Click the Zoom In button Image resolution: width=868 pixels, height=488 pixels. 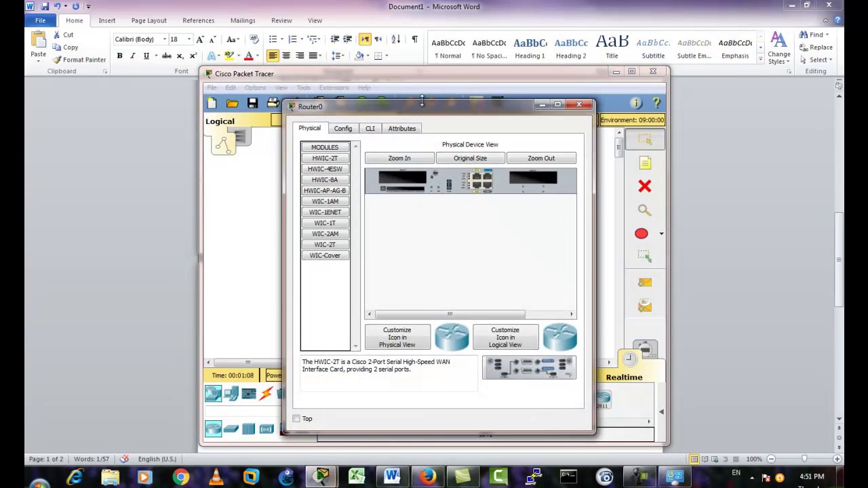(399, 158)
